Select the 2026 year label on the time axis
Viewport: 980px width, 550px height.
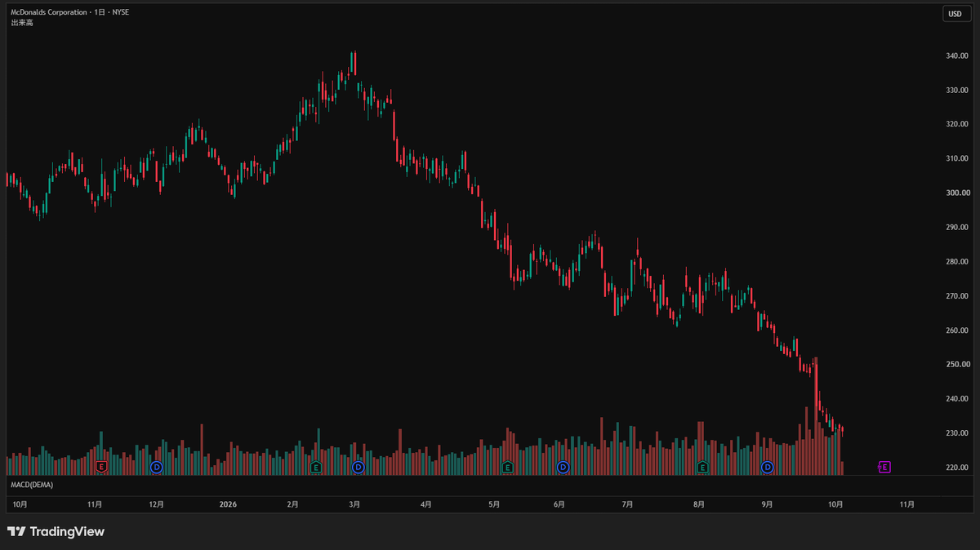(228, 505)
